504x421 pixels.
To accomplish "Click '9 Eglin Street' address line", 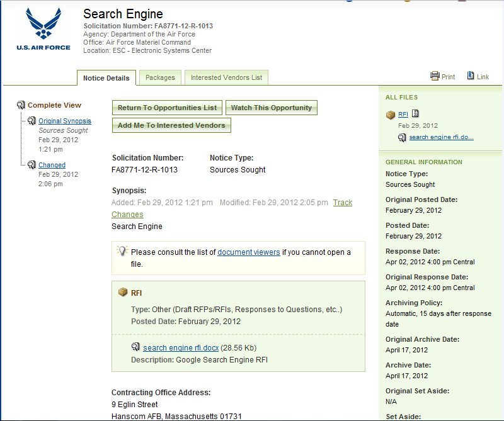I will click(x=135, y=404).
